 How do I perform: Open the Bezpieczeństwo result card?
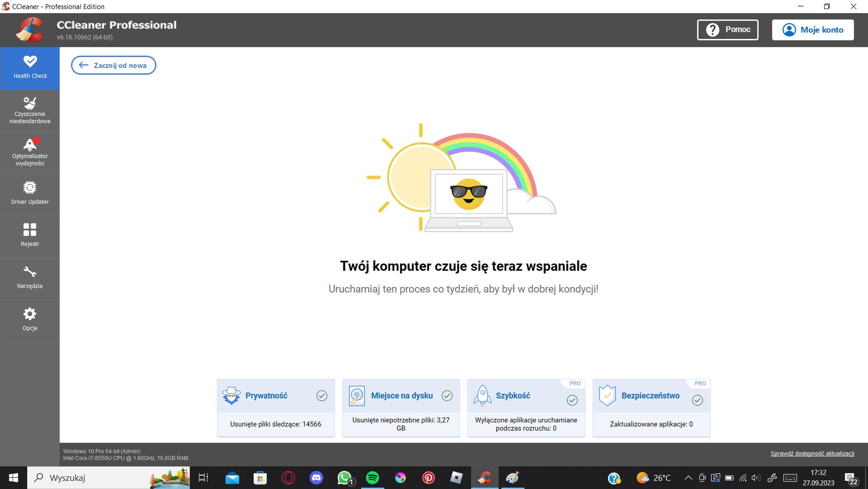pyautogui.click(x=652, y=408)
